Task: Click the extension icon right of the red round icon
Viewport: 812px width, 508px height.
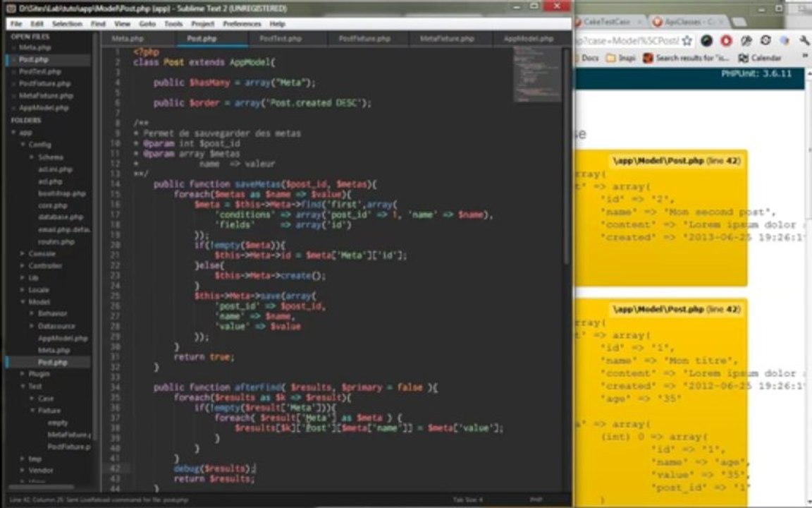Action: 746,40
